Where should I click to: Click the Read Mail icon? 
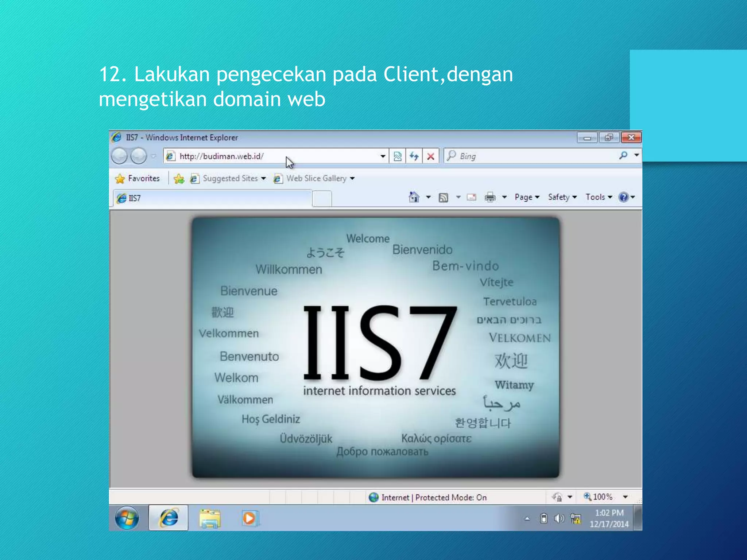click(x=472, y=197)
